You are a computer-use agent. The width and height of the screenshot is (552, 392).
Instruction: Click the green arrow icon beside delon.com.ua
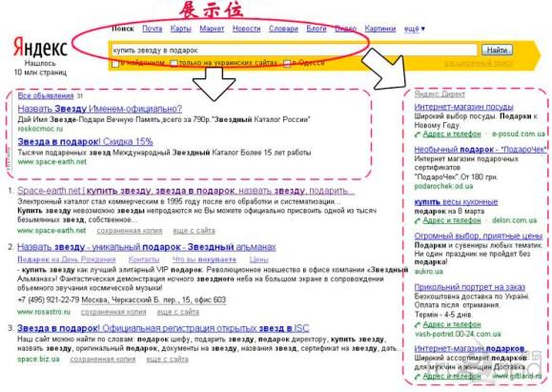click(x=418, y=221)
